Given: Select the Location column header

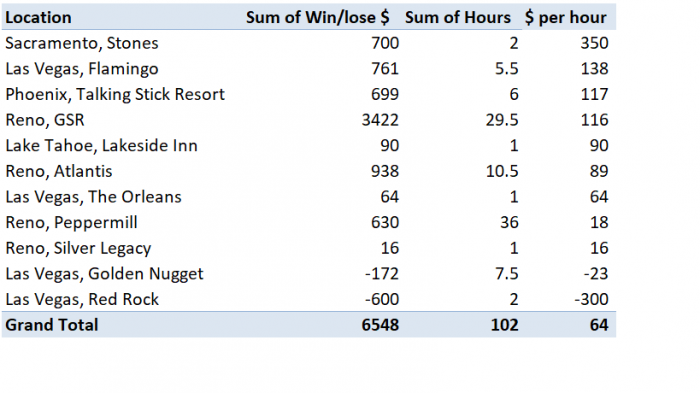Looking at the screenshot, I should [38, 17].
